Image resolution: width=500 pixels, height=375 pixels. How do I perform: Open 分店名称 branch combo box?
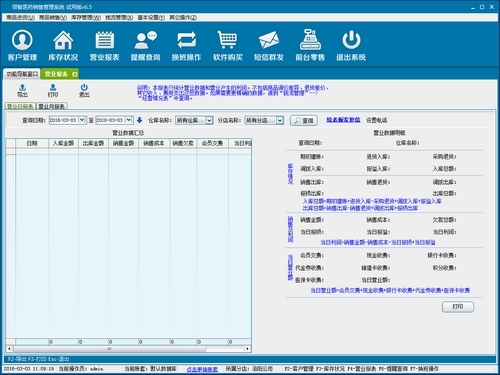click(x=264, y=120)
